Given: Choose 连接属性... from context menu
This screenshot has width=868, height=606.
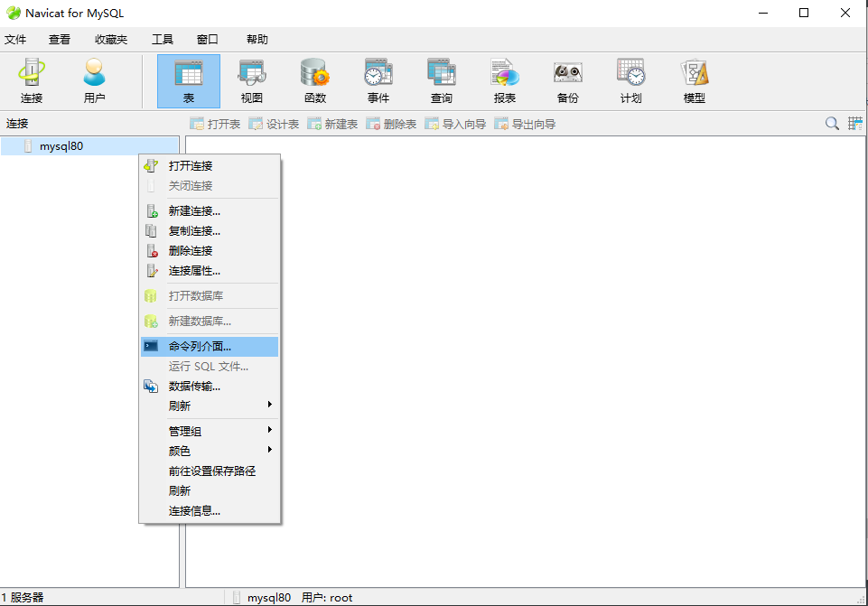Looking at the screenshot, I should click(x=210, y=271).
